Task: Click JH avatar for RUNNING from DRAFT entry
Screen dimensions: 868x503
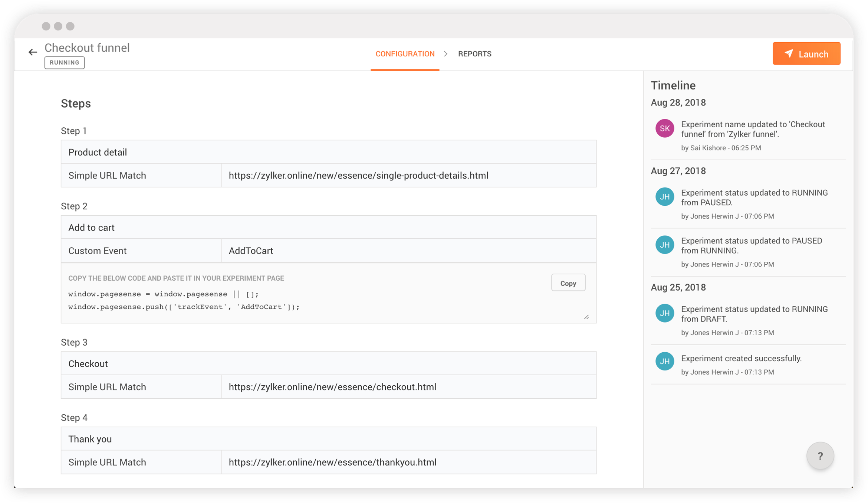Action: 664,313
